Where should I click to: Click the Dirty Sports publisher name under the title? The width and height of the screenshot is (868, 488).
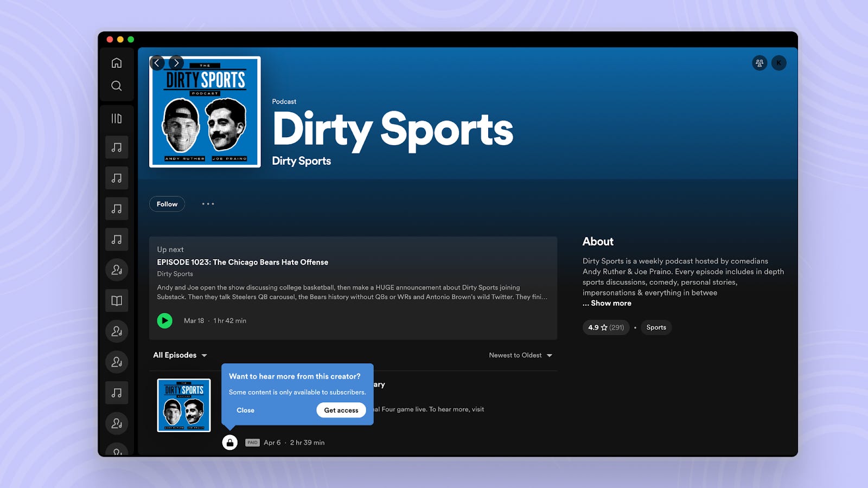point(302,161)
